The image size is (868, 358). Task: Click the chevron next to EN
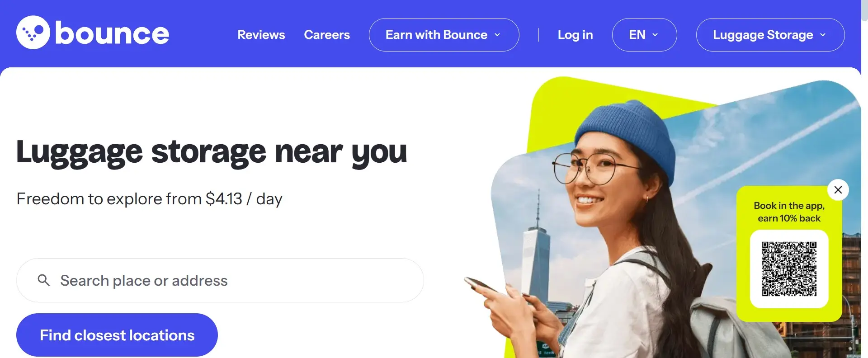click(x=655, y=35)
